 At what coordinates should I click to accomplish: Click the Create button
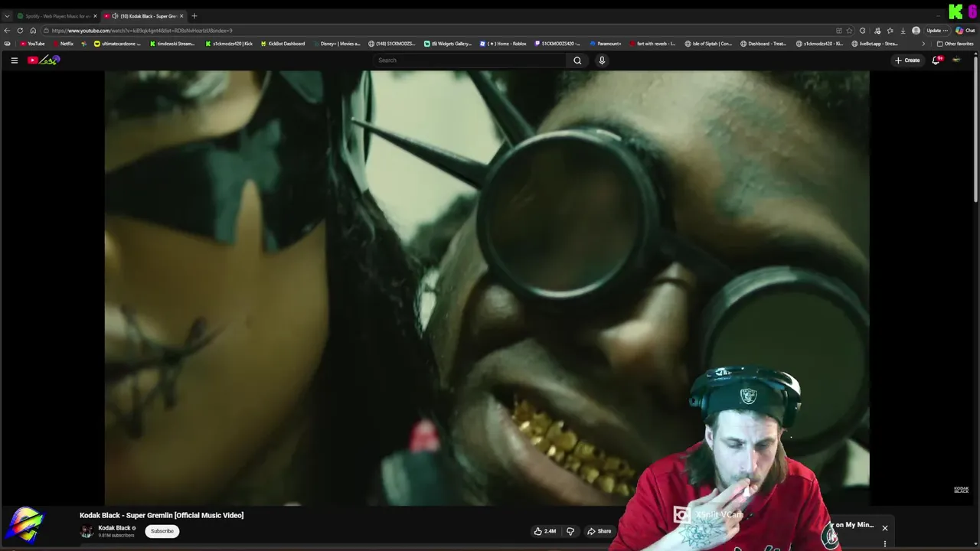[x=907, y=60]
